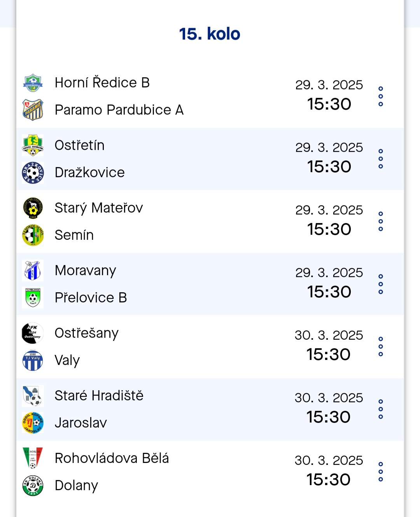420x517 pixels.
Task: Click the Dražkovice round ball logo
Action: coord(33,173)
